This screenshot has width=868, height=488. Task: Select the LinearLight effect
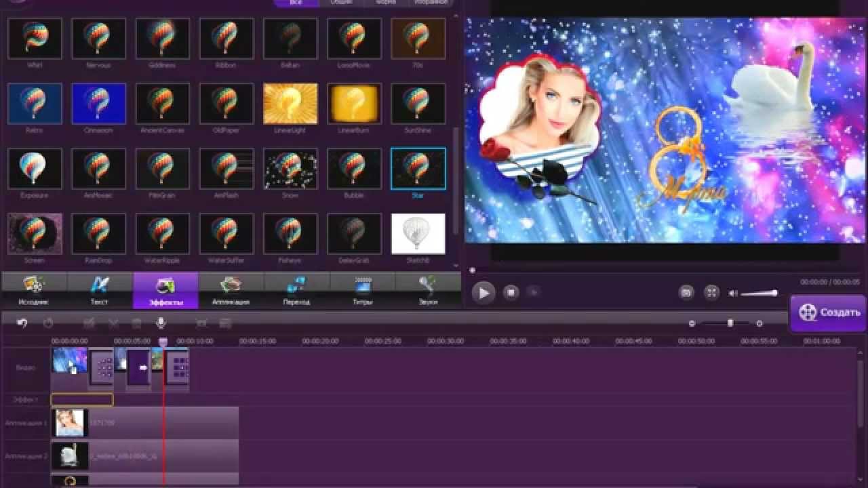click(290, 103)
